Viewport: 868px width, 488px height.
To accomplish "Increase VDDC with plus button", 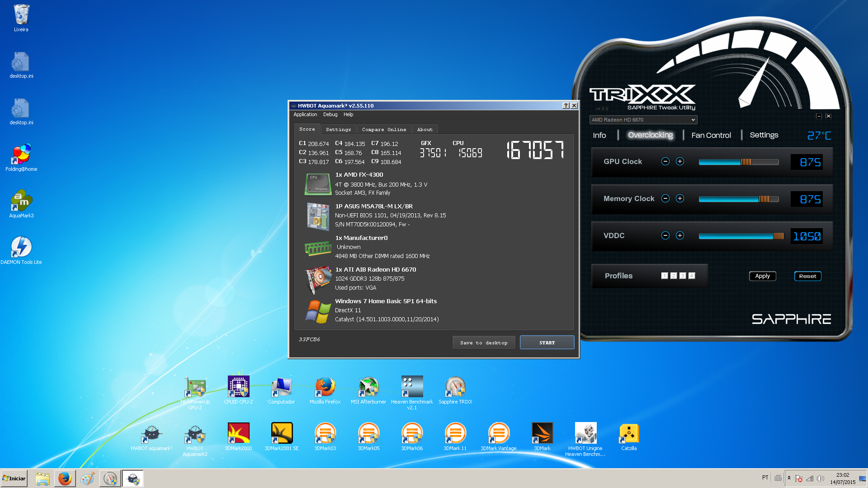I will coord(680,235).
